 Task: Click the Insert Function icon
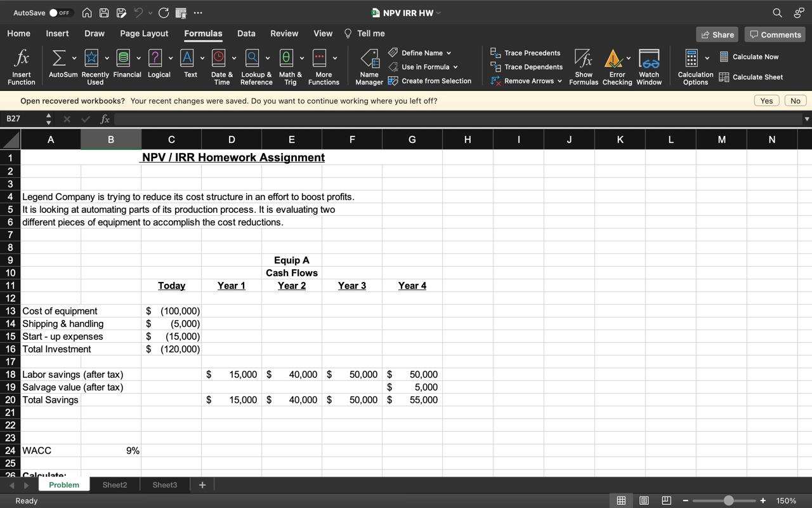(x=21, y=59)
